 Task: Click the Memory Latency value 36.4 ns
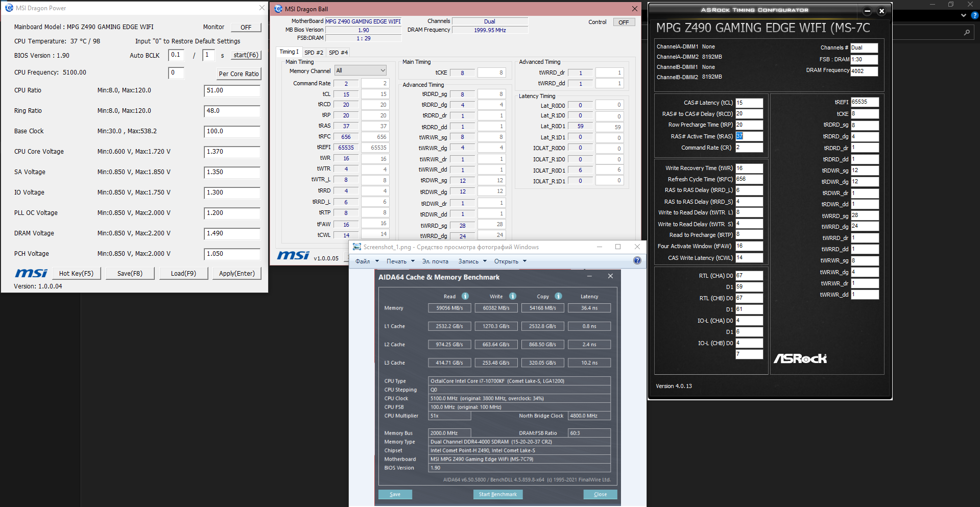[x=589, y=308]
